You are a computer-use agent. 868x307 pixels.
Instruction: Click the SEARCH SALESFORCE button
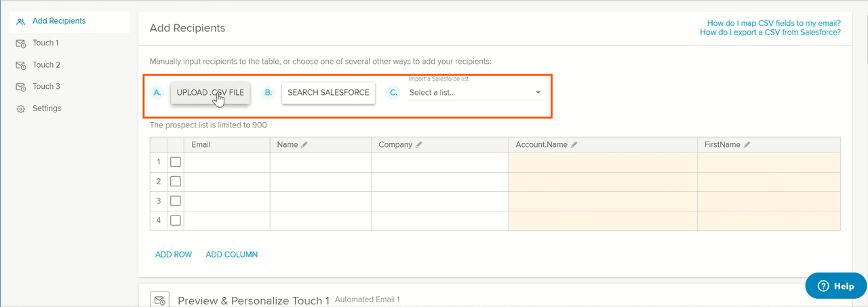328,93
